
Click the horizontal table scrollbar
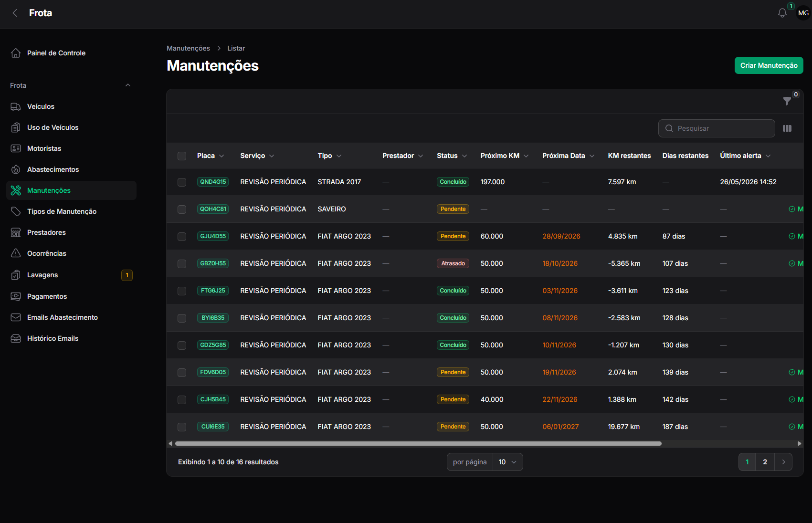418,443
